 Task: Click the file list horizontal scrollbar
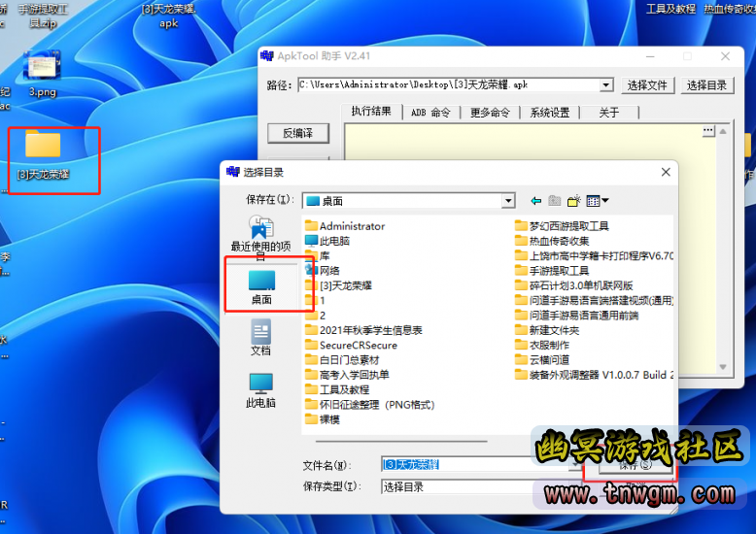point(401,441)
